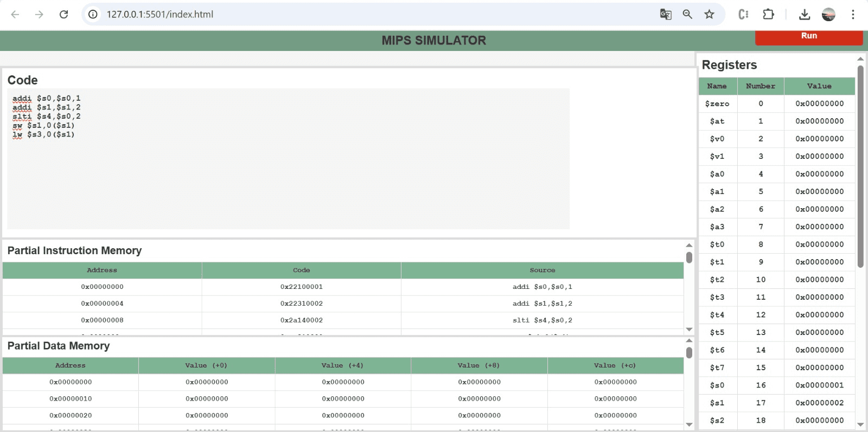Click Data Memory Value (+4) header
The width and height of the screenshot is (868, 432).
coord(343,366)
